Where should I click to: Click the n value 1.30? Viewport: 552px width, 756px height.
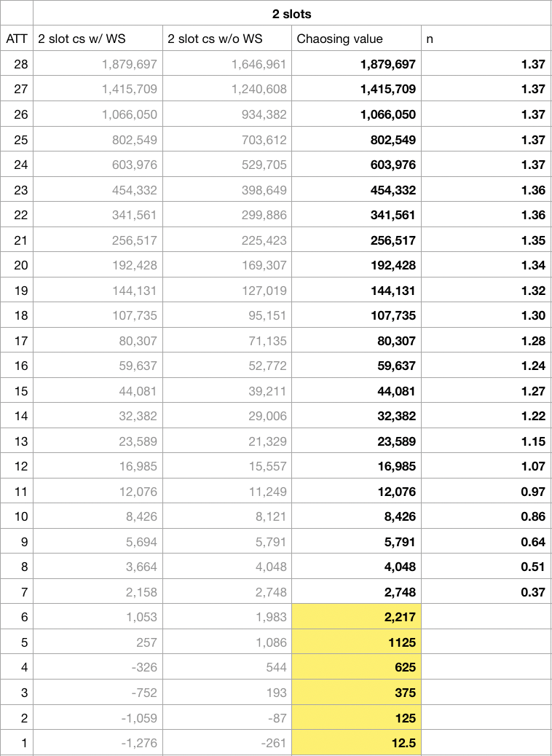click(486, 315)
